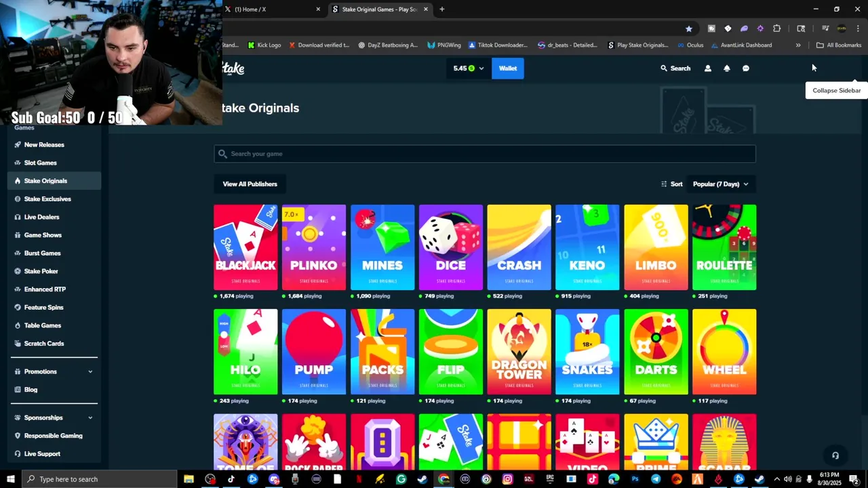Open the Limbo game tile

tap(656, 247)
